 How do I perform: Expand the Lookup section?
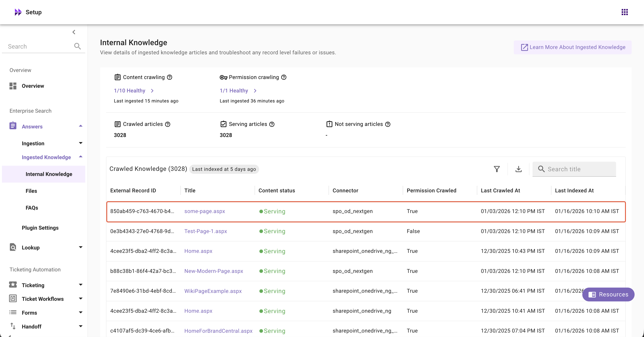81,247
